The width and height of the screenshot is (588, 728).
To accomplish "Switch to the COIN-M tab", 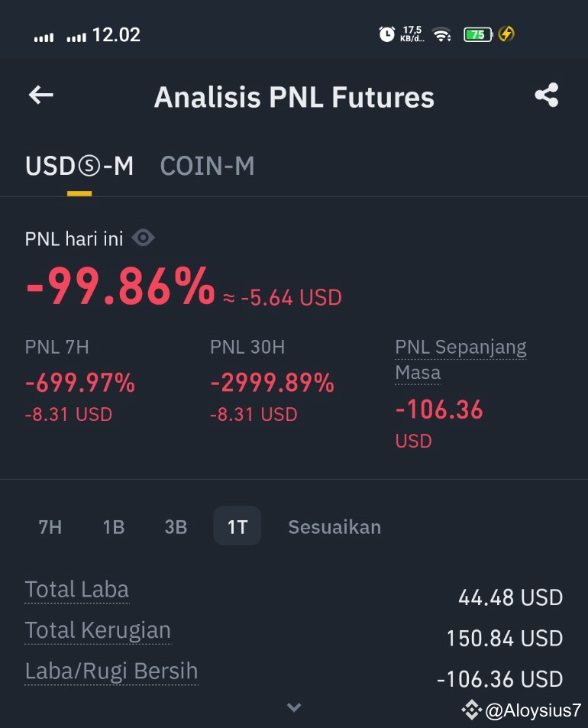I will coord(207,167).
